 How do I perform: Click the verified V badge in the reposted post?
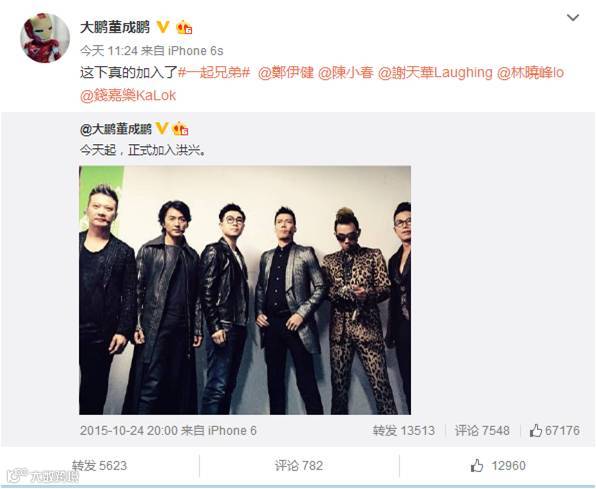click(162, 129)
